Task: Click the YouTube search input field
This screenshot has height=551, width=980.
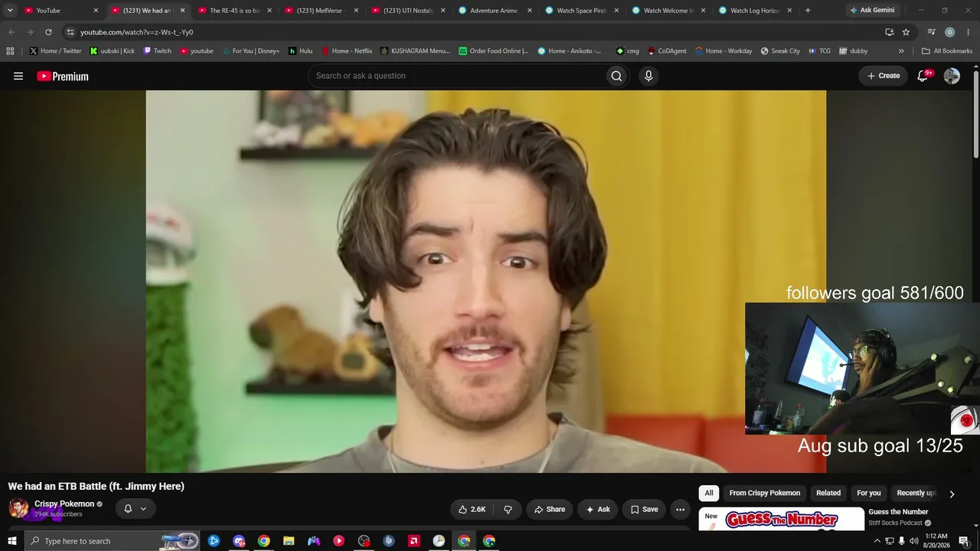Action: point(456,76)
